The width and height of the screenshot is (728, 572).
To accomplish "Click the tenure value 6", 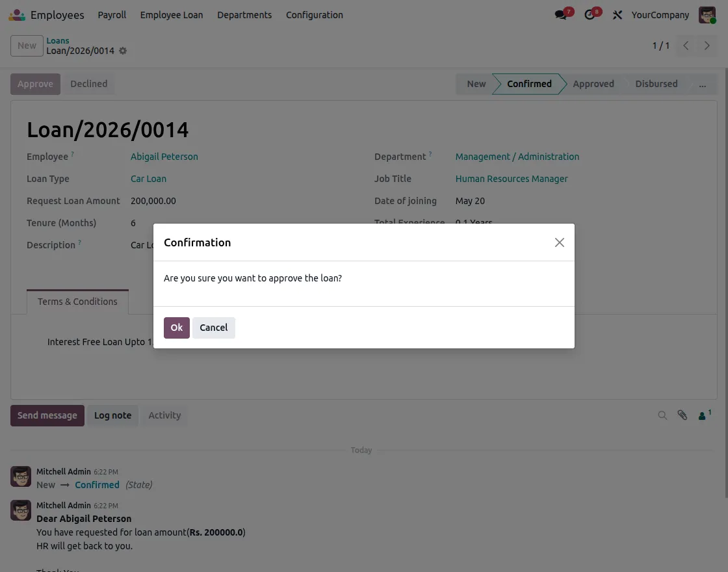I will 133,224.
